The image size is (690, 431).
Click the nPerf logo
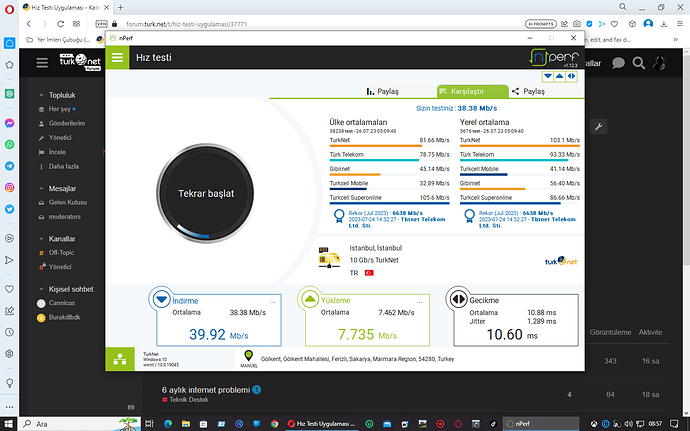coord(554,58)
